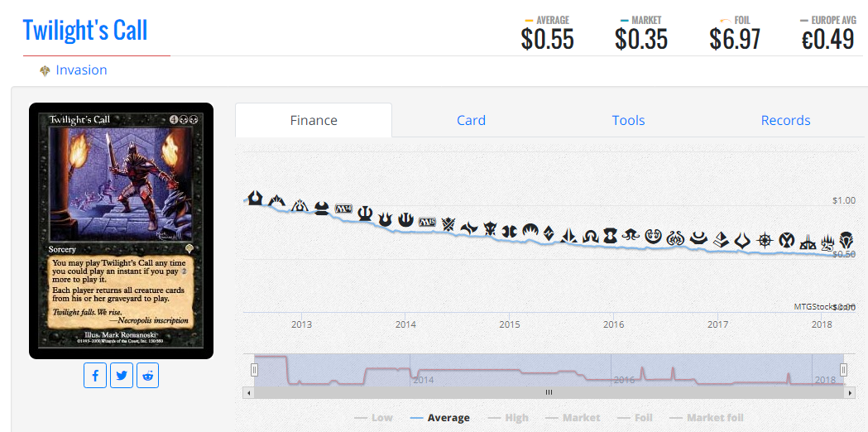The height and width of the screenshot is (432, 868).
Task: Open the Invasion set link
Action: coord(81,70)
